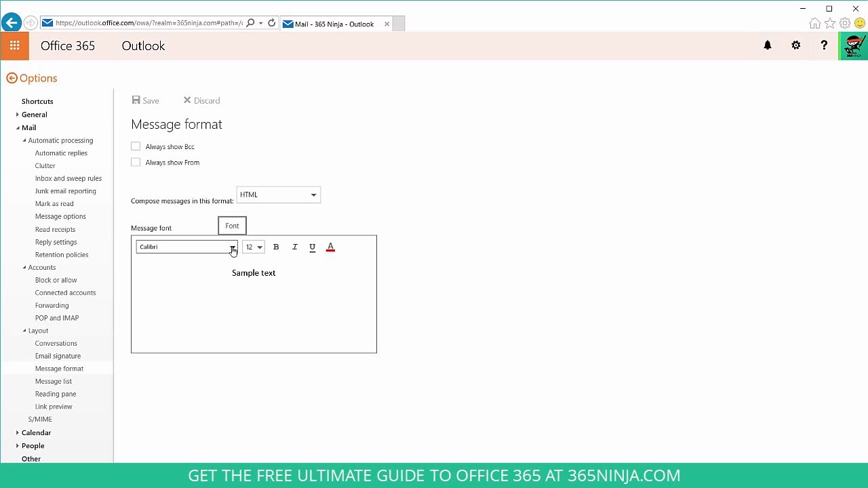
Task: Open Email signature settings
Action: tap(58, 356)
